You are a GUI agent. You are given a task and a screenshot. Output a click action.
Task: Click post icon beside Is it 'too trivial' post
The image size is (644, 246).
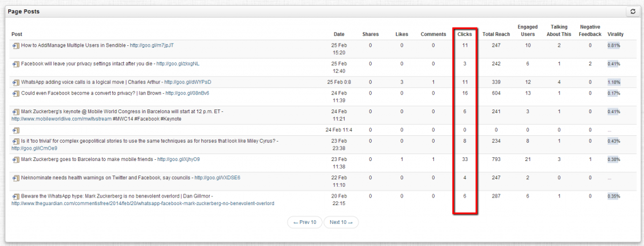pyautogui.click(x=16, y=142)
